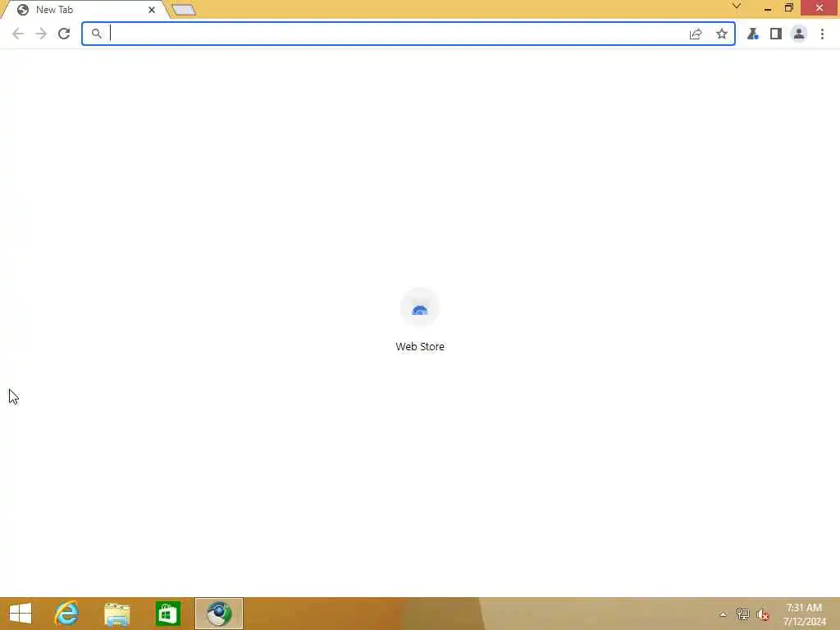Open the Chrome Labs flask icon

[x=753, y=34]
